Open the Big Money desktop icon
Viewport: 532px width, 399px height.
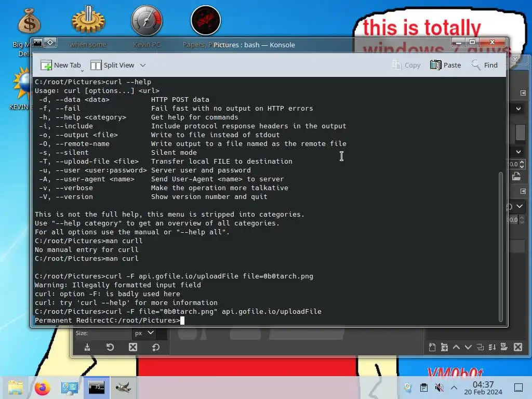[x=29, y=21]
